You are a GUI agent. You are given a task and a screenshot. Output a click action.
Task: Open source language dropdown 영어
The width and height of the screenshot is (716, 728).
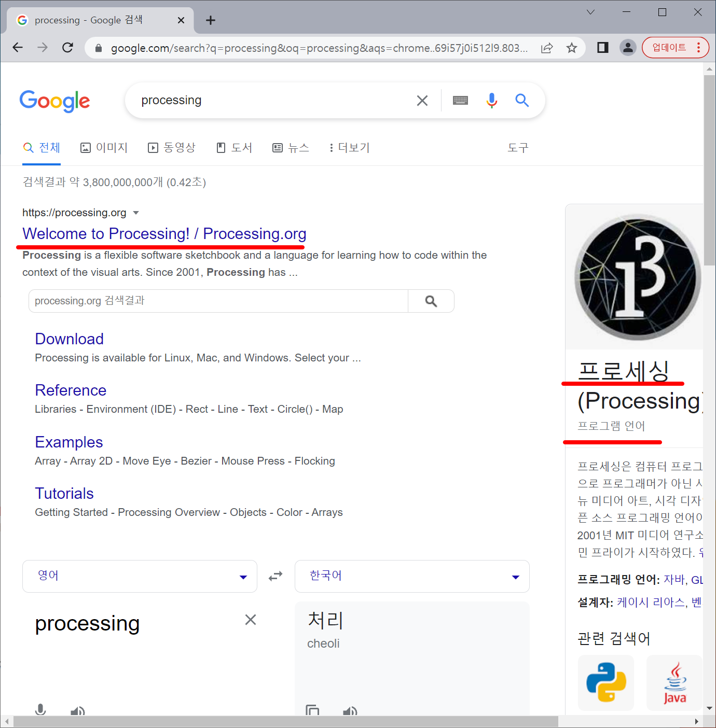pyautogui.click(x=140, y=576)
